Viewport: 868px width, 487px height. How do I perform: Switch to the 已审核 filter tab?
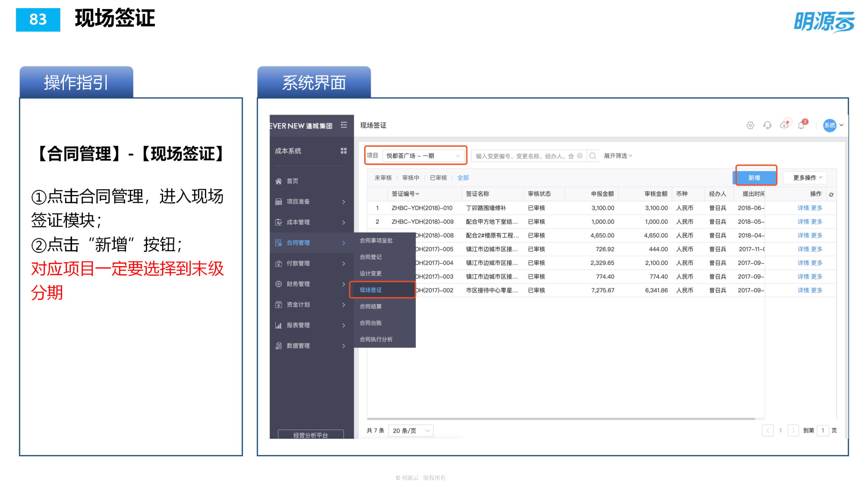pos(438,178)
